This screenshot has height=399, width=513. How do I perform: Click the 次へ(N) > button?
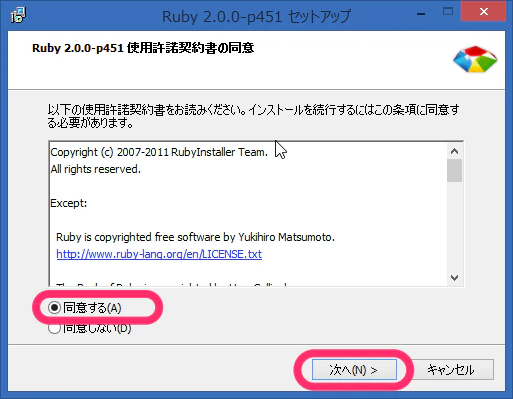click(354, 369)
